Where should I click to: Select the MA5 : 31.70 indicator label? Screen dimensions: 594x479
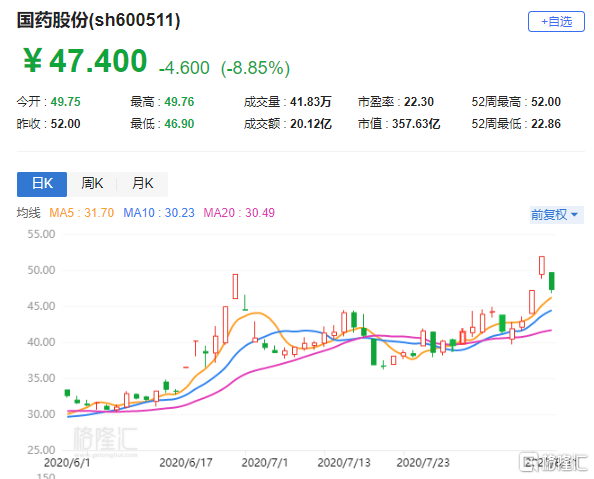click(81, 213)
